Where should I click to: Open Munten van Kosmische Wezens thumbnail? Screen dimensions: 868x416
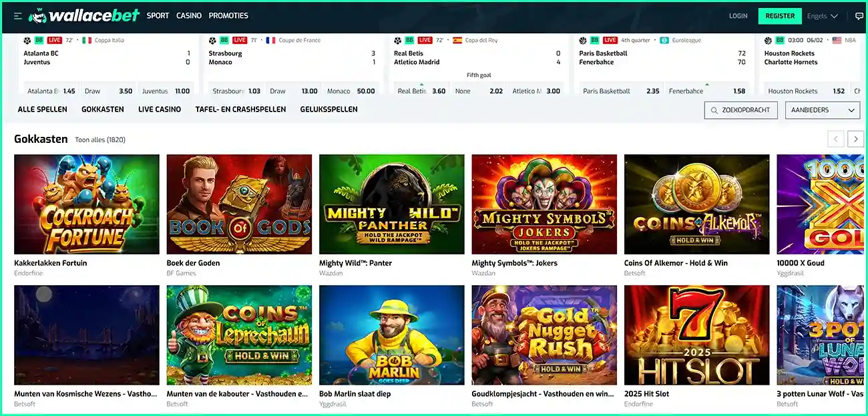pos(87,335)
